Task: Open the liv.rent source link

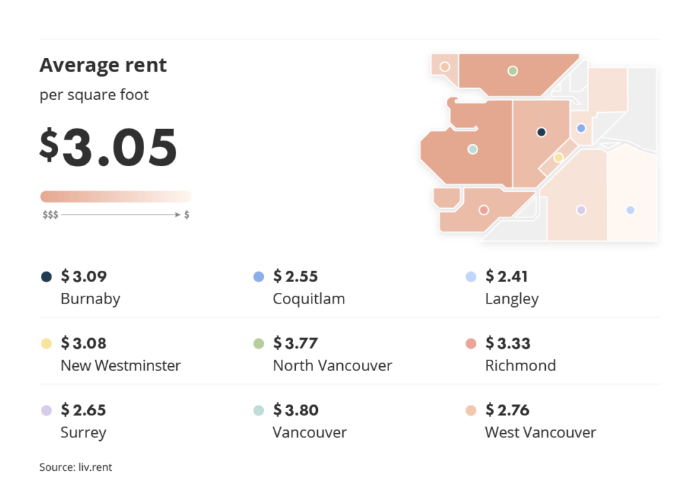Action: click(95, 467)
